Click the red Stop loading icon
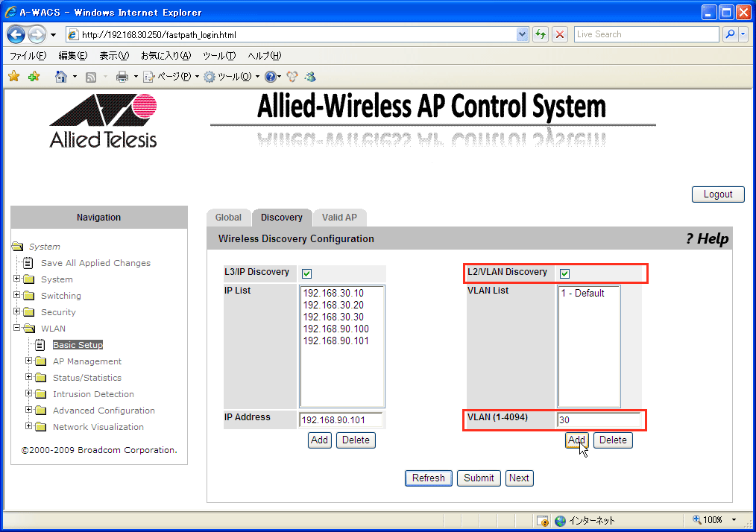The height and width of the screenshot is (532, 756). [560, 35]
